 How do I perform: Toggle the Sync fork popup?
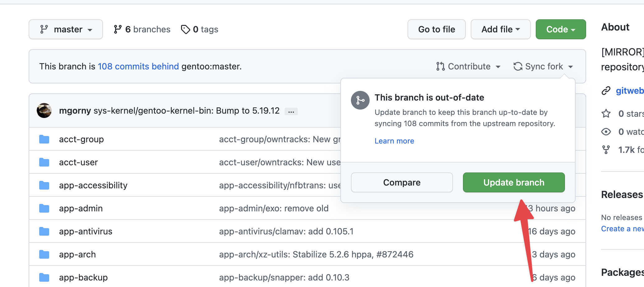543,66
